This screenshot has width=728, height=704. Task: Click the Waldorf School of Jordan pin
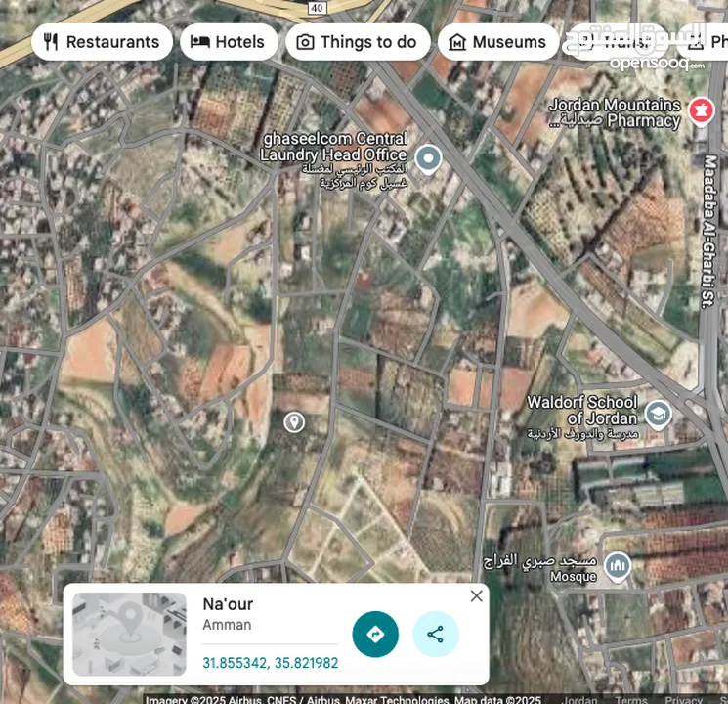pos(658,415)
